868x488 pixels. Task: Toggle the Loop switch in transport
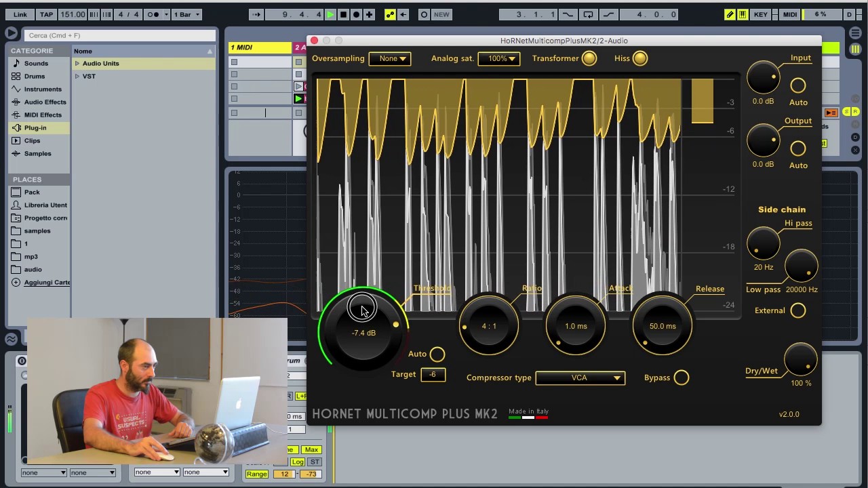click(588, 14)
